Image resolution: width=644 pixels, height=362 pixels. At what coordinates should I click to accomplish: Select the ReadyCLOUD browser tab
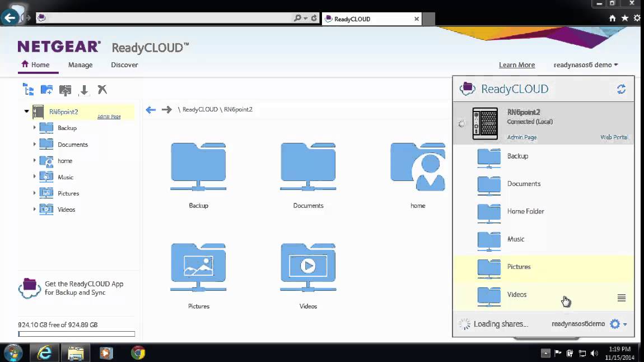[x=372, y=19]
